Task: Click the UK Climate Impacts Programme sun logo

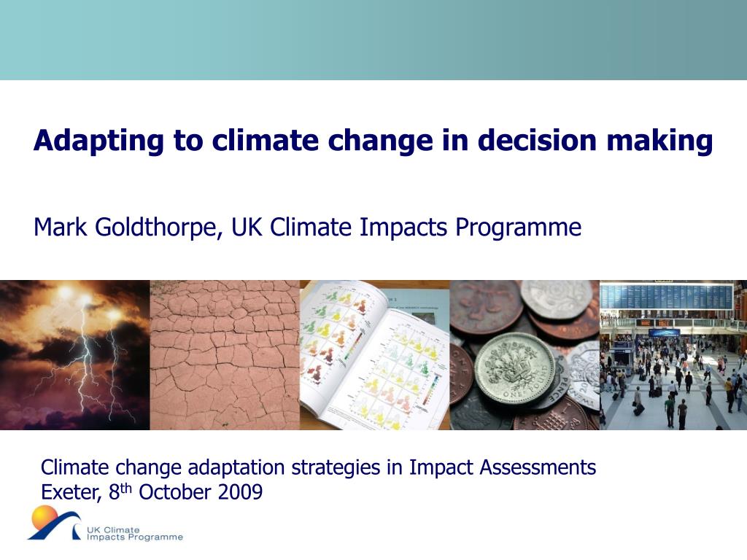Action: tap(54, 523)
